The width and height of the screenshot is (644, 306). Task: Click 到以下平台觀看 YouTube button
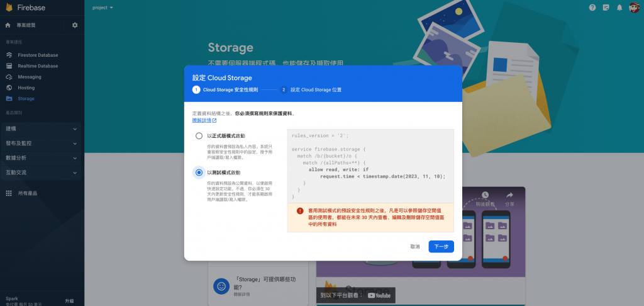pyautogui.click(x=356, y=295)
